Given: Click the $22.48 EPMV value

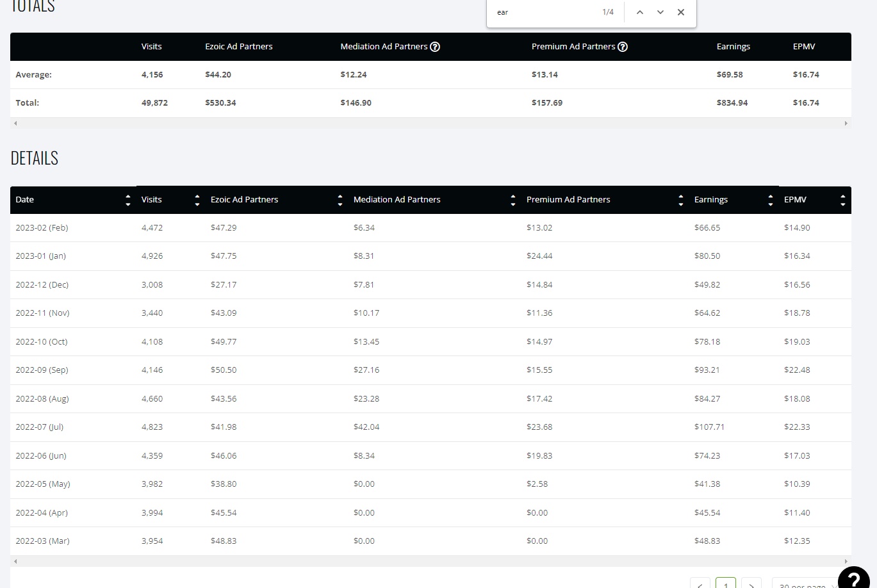Looking at the screenshot, I should pos(797,370).
